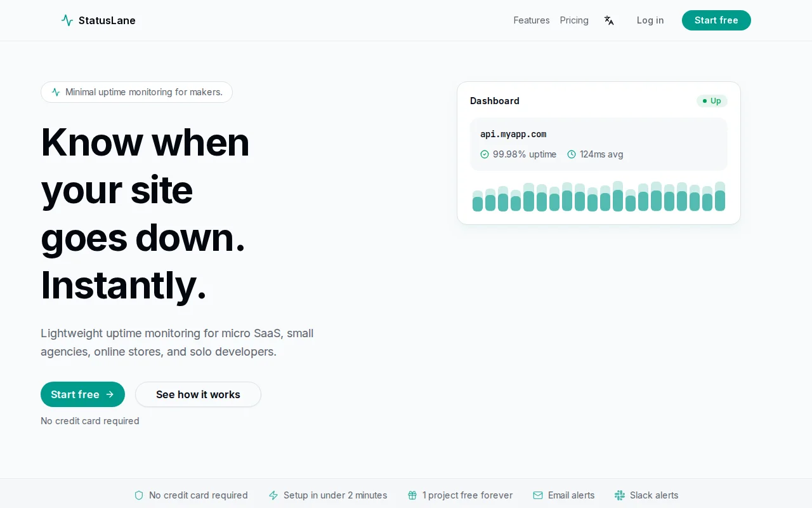Click the uptime bar chart

[x=599, y=196]
